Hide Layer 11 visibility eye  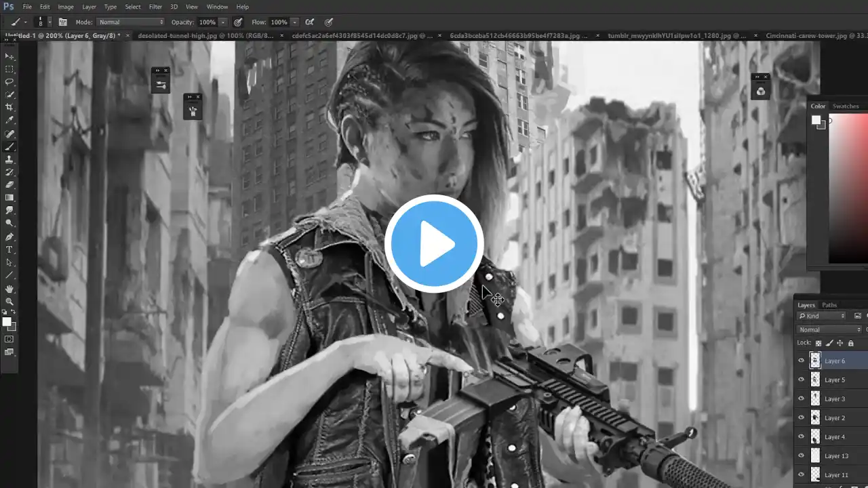click(801, 474)
